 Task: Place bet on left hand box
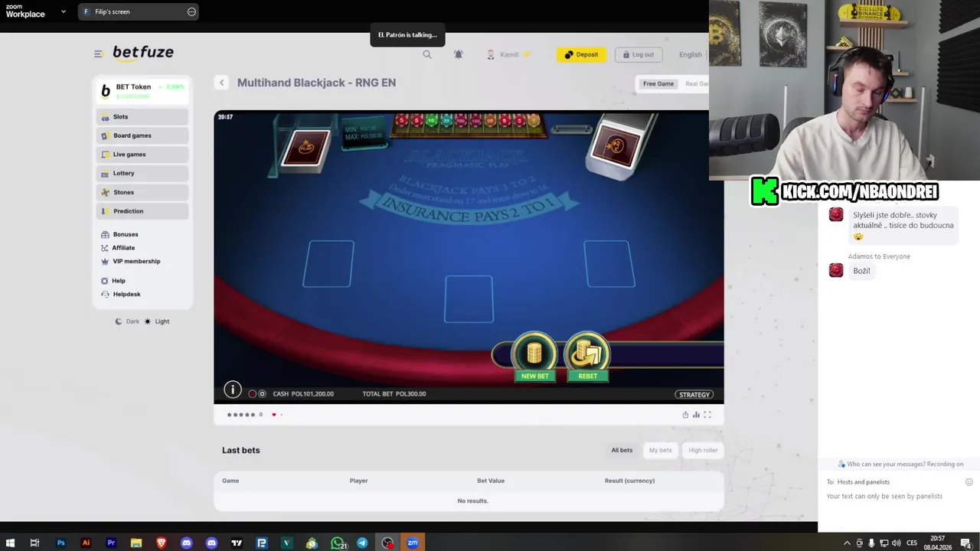328,264
